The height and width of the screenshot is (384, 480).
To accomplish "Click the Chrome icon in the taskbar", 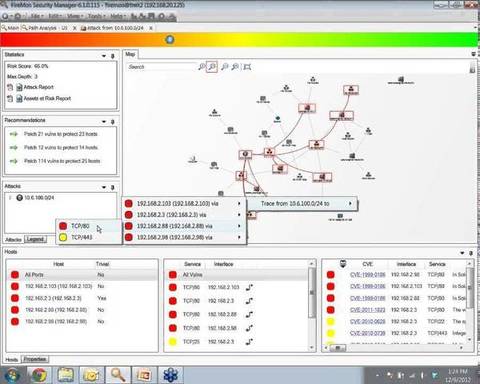I will point(40,375).
